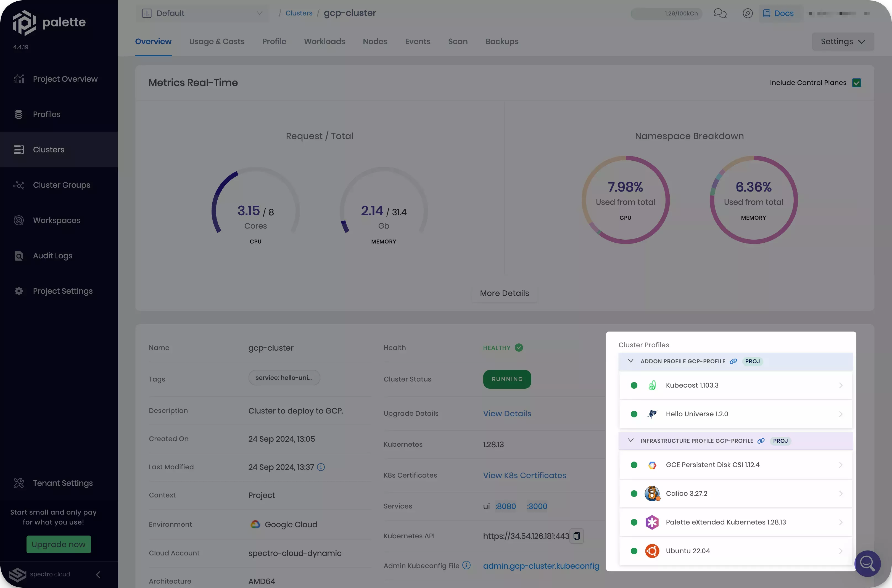
Task: Click View Details upgrade link
Action: pyautogui.click(x=507, y=414)
